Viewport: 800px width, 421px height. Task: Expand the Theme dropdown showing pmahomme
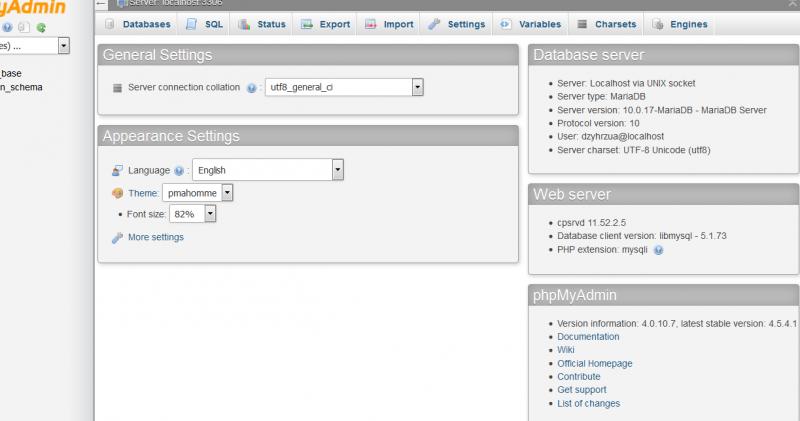(x=227, y=192)
